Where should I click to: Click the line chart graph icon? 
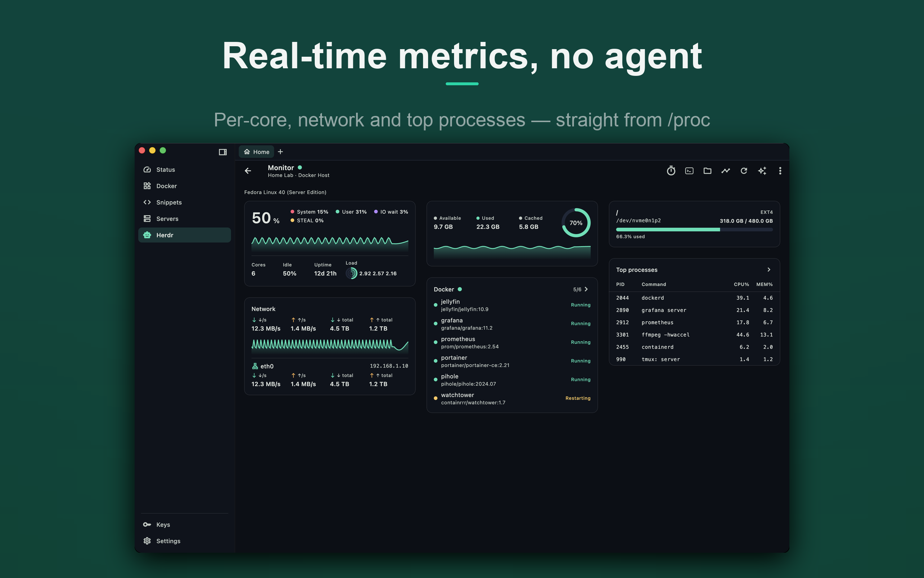click(725, 171)
